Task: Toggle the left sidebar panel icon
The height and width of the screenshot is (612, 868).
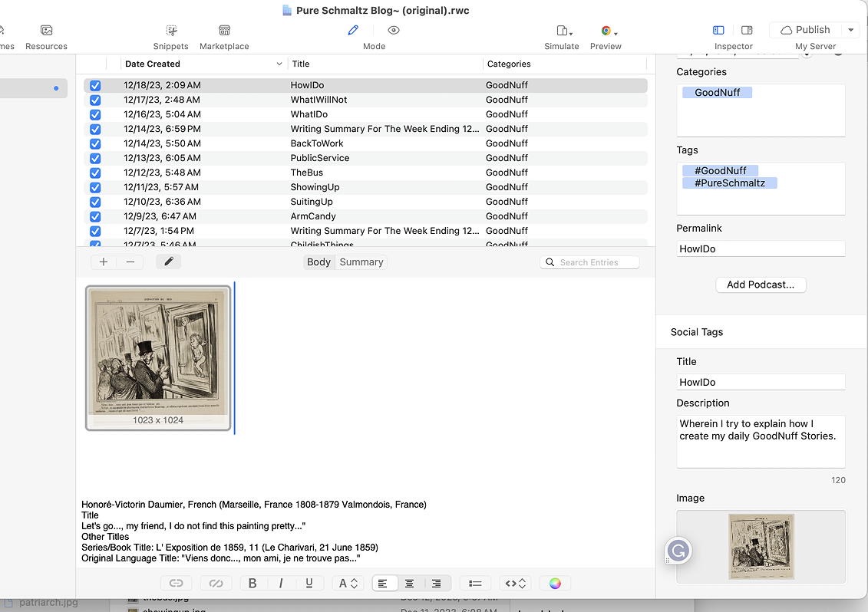Action: [x=718, y=30]
